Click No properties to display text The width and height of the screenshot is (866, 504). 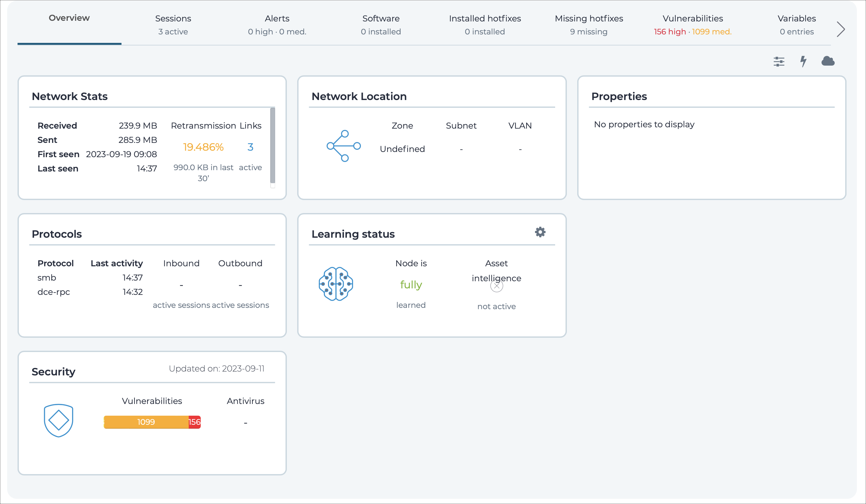(x=644, y=124)
